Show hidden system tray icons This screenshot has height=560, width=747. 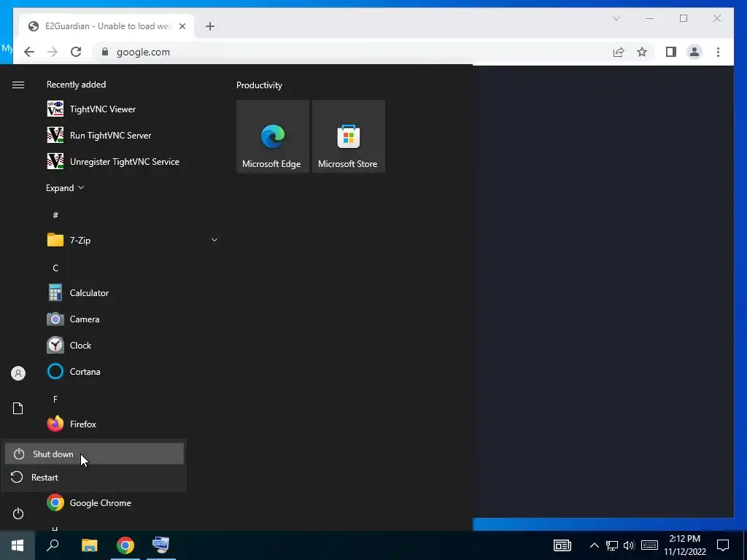tap(595, 545)
